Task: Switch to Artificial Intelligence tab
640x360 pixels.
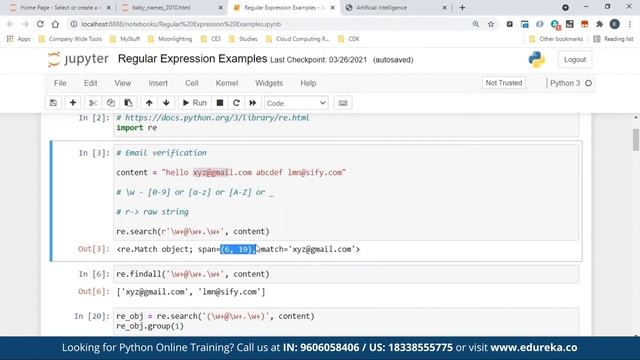Action: point(394,7)
